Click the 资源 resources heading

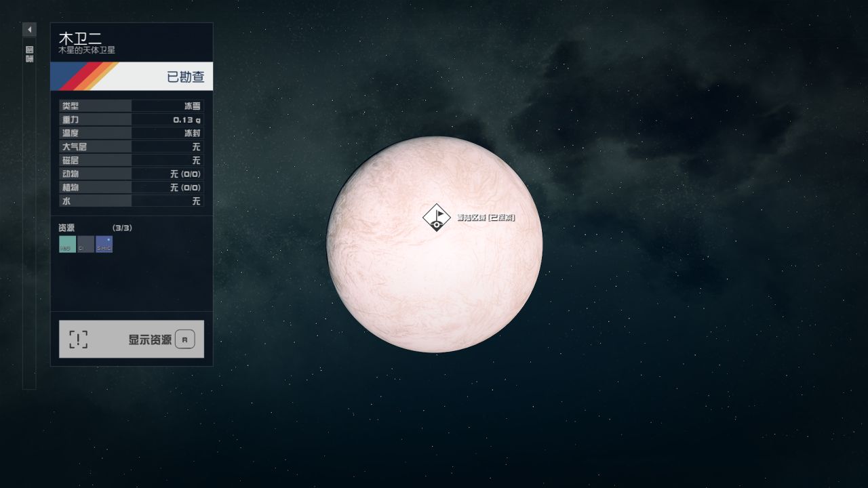[x=66, y=228]
